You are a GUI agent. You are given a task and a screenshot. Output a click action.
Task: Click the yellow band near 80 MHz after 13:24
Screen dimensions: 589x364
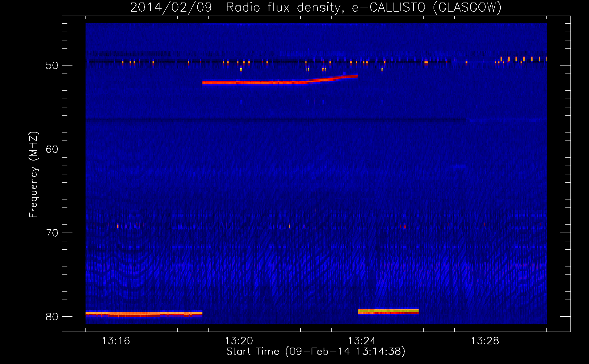388,311
